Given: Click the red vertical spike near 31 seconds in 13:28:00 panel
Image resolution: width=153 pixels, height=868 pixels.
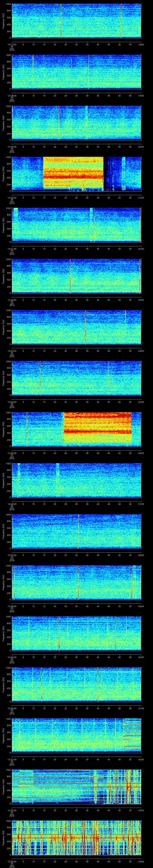Looking at the screenshot, I should tap(78, 583).
